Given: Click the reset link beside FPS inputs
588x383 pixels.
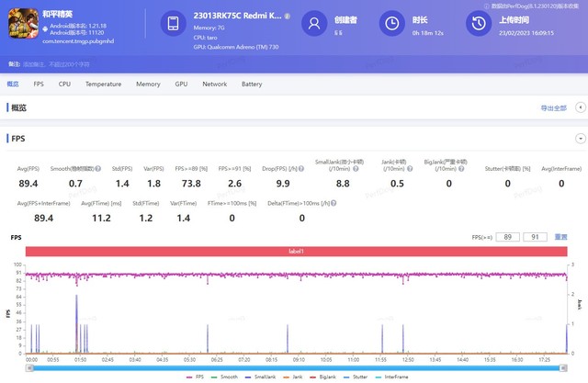Looking at the screenshot, I should click(560, 237).
